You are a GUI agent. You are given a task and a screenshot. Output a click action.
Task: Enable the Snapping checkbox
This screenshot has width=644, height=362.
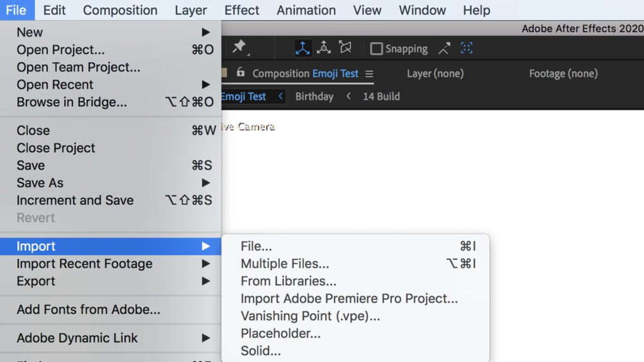pos(376,48)
